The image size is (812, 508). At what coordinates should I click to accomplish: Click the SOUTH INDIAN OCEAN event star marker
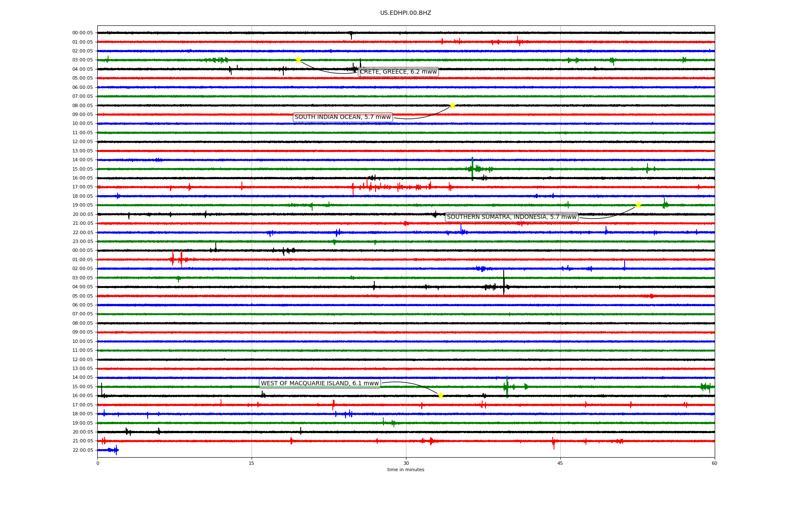tap(453, 105)
